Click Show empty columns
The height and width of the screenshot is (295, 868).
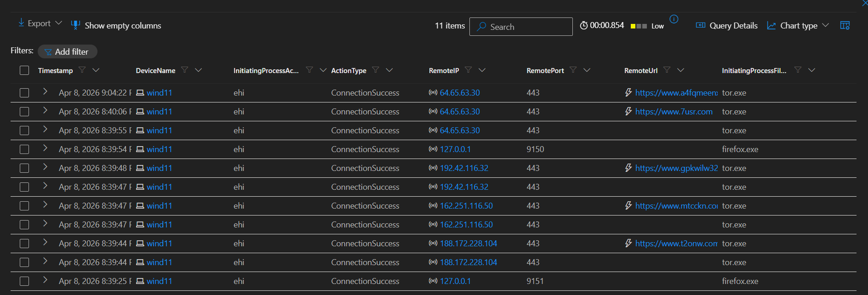[116, 26]
